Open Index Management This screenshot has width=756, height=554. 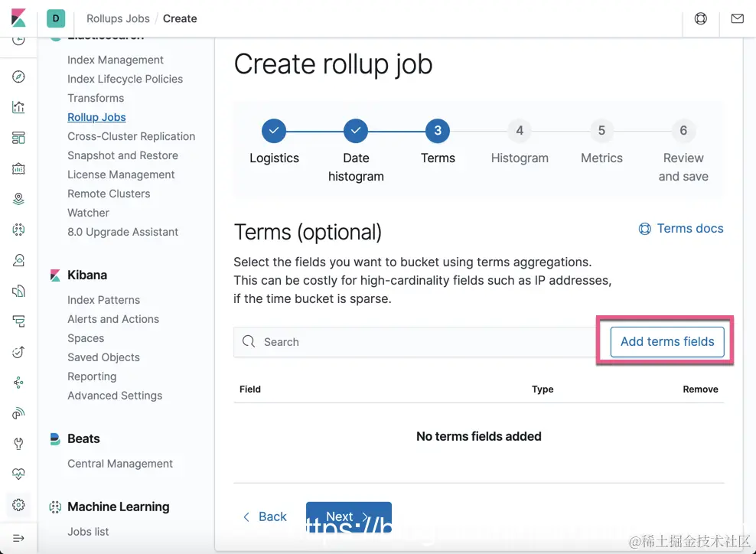(116, 60)
